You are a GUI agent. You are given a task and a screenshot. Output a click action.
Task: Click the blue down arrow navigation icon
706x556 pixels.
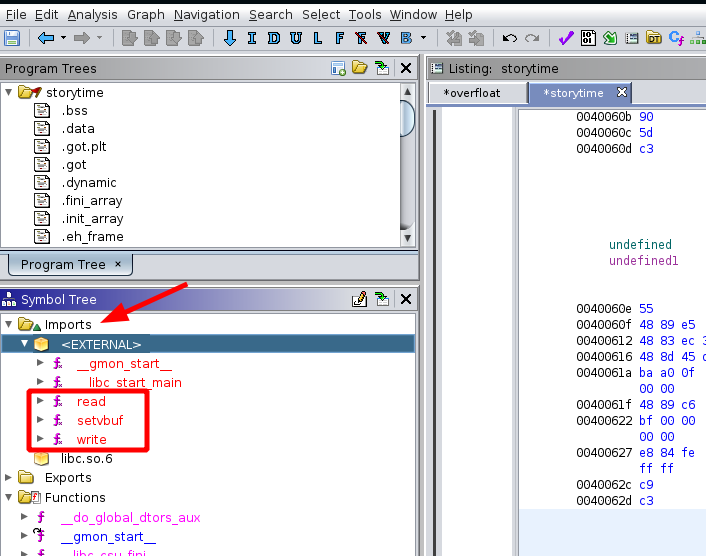pos(229,38)
